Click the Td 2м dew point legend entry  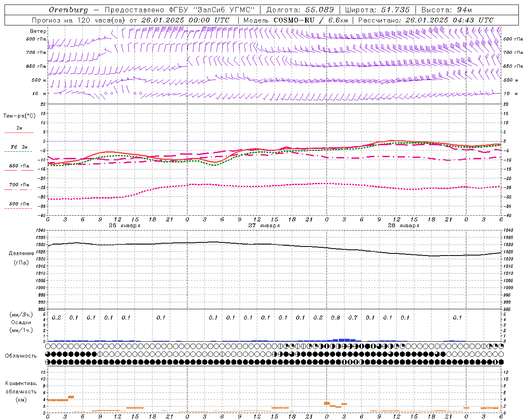click(19, 147)
